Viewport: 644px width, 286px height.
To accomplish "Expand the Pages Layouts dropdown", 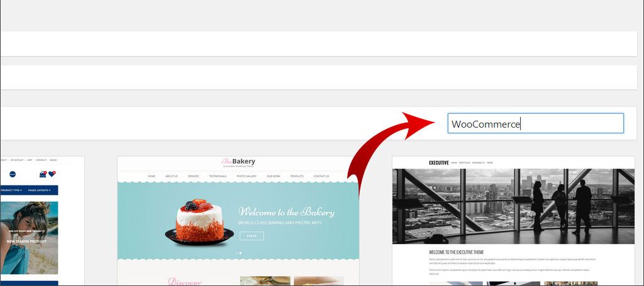I will [x=40, y=190].
